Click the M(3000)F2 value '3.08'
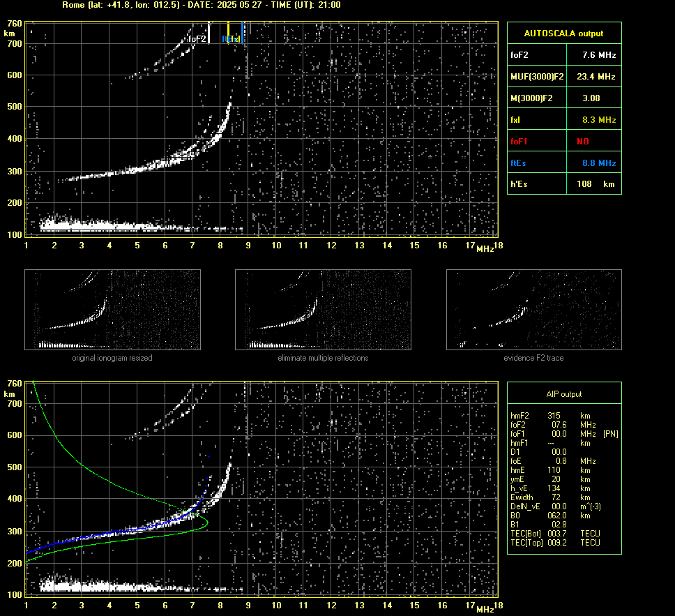Viewport: 675px width, 616px height. coord(591,98)
